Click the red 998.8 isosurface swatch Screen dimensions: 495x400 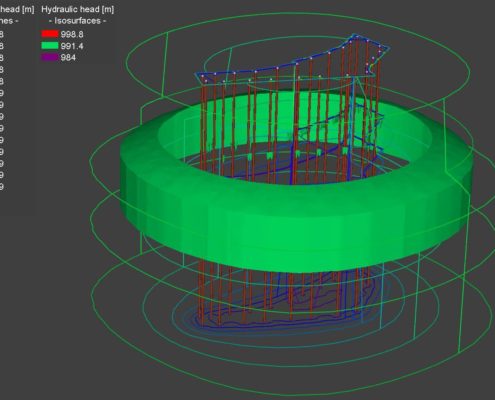pos(50,34)
